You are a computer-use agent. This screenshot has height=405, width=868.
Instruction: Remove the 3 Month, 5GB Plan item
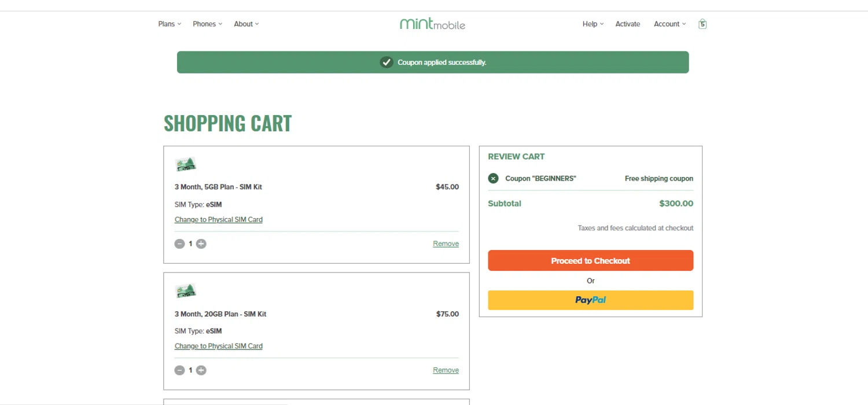coord(446,244)
